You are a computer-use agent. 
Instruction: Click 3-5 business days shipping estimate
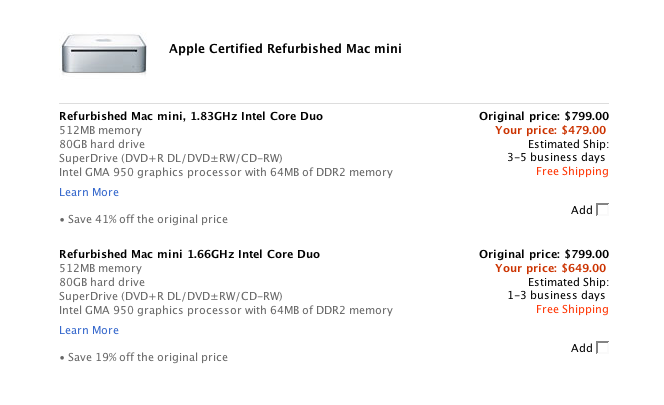[x=556, y=158]
